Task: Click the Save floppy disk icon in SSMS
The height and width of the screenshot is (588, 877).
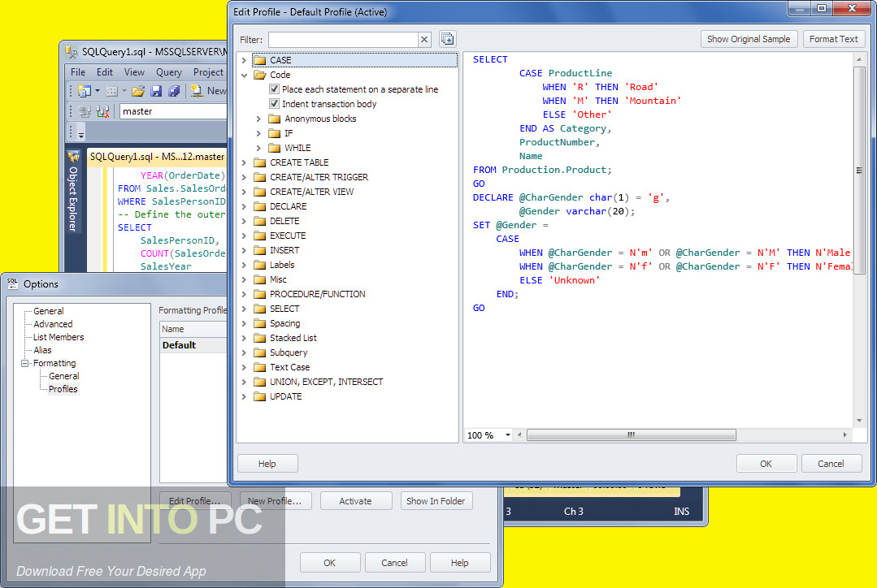Action: click(x=157, y=90)
